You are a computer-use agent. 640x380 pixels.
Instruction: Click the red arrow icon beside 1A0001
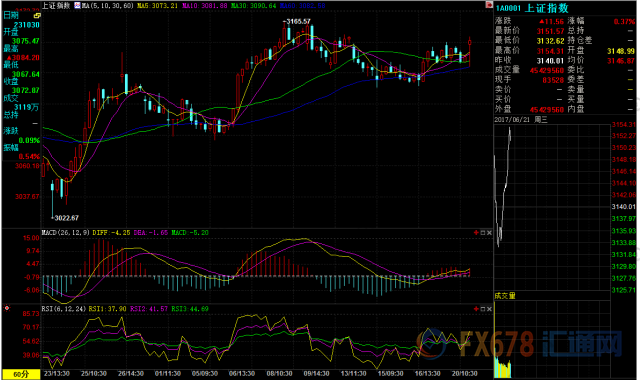489,5
